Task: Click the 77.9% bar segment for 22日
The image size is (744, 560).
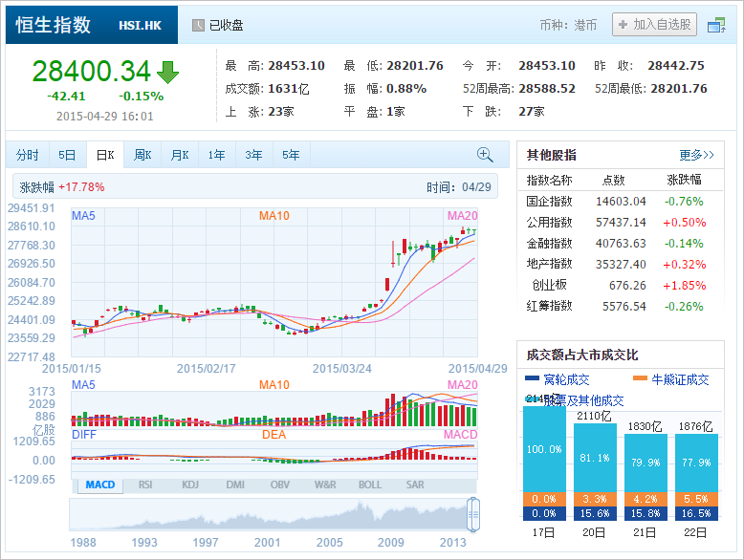Action: [696, 463]
